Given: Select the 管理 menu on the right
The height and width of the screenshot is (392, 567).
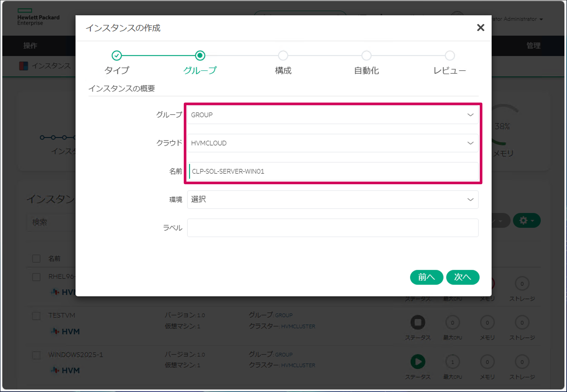Looking at the screenshot, I should [x=533, y=46].
